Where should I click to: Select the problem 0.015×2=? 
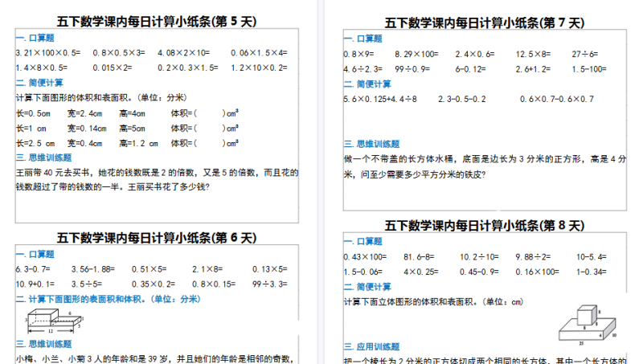tap(113, 67)
